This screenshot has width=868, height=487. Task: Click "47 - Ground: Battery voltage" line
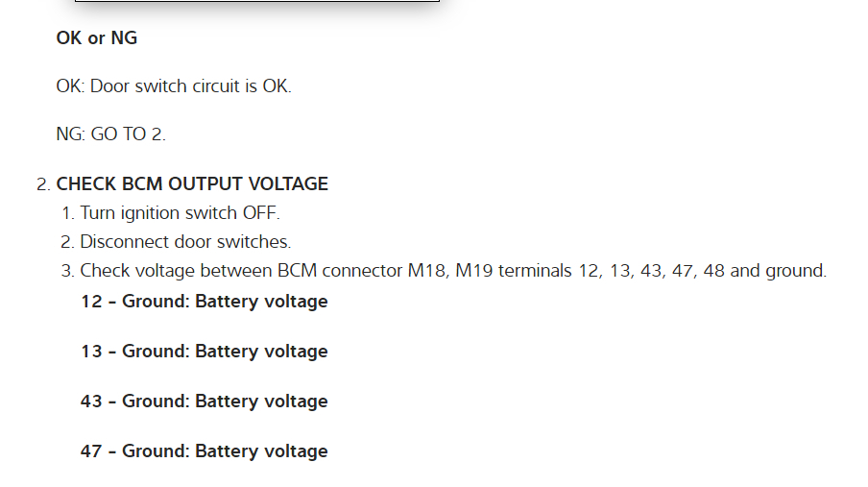click(x=205, y=451)
